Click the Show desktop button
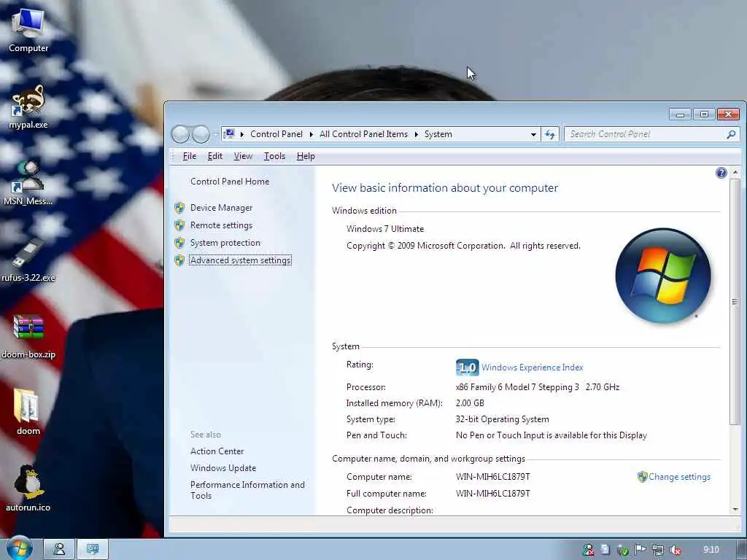Viewport: 747px width, 560px height. pyautogui.click(x=742, y=550)
